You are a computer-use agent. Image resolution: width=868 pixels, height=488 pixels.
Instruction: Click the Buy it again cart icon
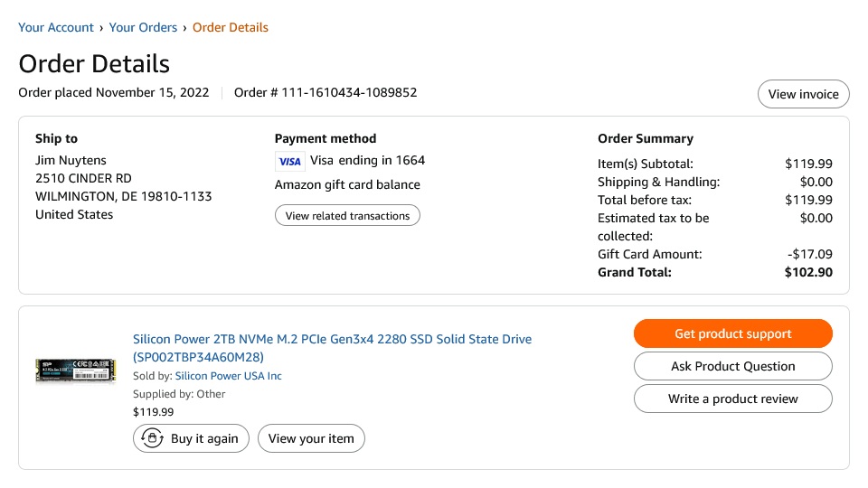point(153,438)
